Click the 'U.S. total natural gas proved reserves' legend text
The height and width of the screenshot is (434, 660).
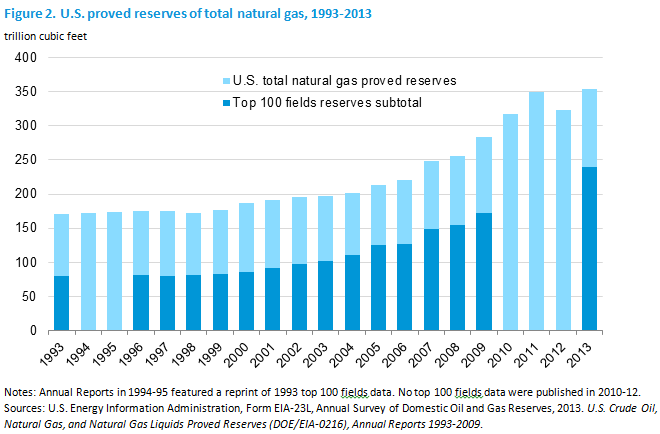tap(344, 80)
